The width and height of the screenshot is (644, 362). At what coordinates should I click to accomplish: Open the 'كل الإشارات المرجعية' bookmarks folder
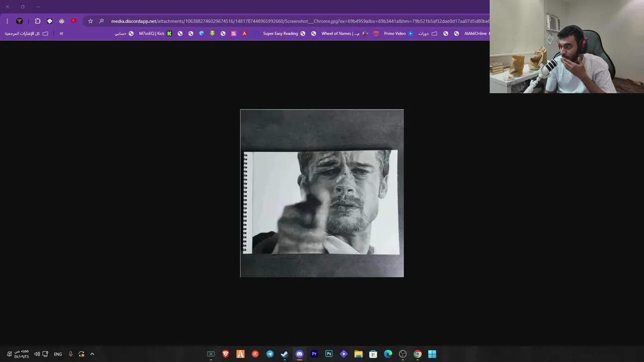pos(27,34)
